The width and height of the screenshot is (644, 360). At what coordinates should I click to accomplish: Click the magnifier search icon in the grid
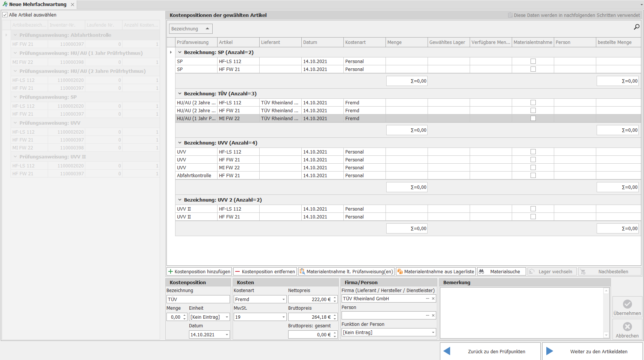[x=636, y=27]
